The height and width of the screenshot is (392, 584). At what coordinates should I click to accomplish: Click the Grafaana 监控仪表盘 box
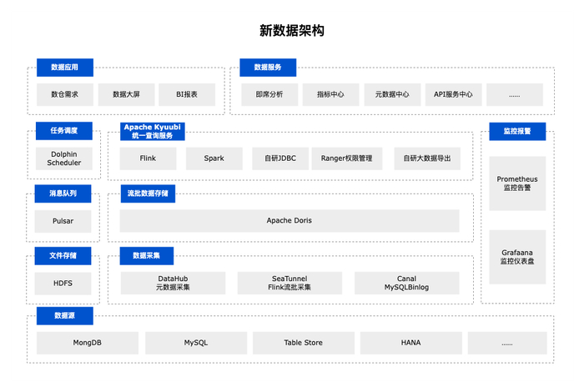[517, 257]
